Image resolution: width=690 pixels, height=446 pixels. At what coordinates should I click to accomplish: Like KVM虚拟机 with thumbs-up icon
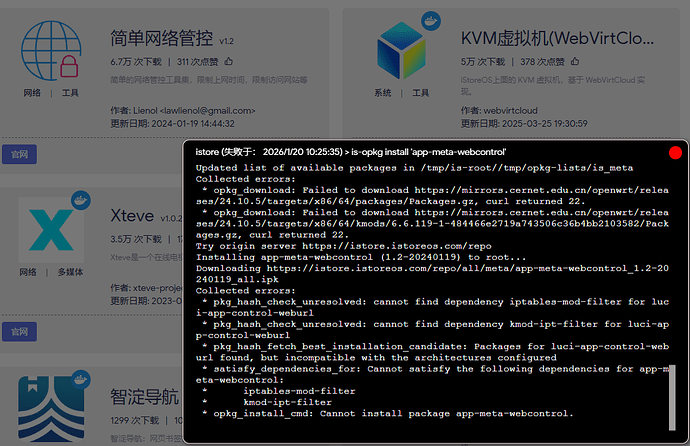[575, 62]
